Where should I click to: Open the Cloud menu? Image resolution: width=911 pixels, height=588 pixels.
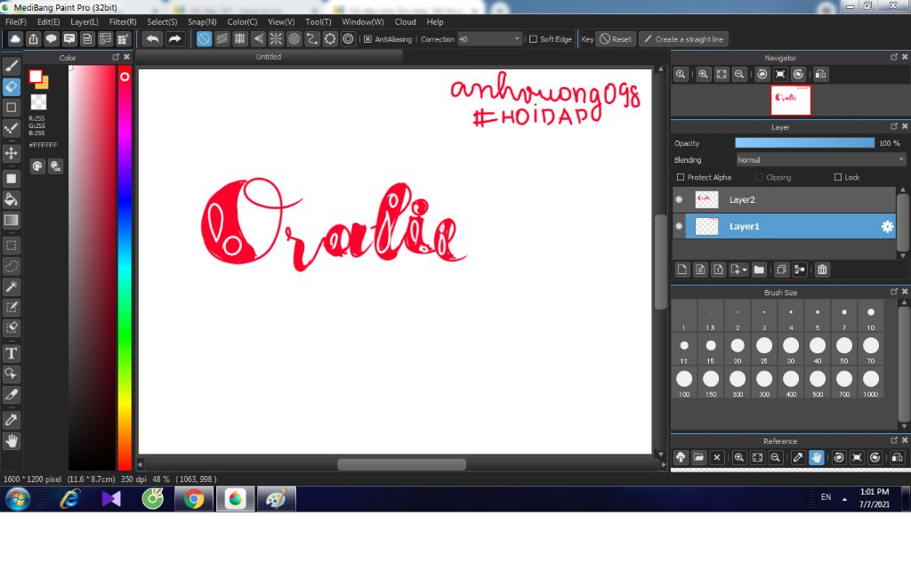coord(405,21)
